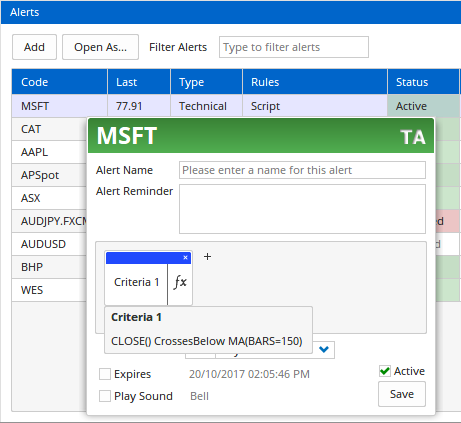Select the AUDJPY.FXCM alert row
Viewport: 461px width, 423px height.
49,221
